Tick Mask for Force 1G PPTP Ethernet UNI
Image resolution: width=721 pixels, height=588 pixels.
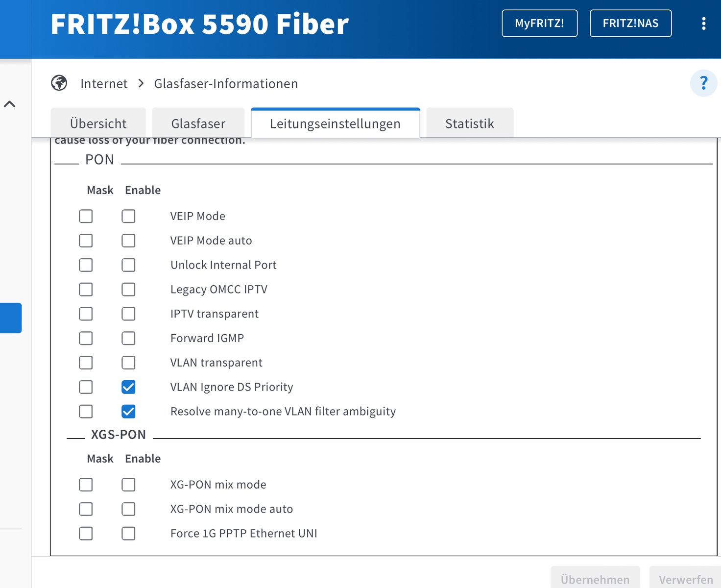click(x=86, y=534)
